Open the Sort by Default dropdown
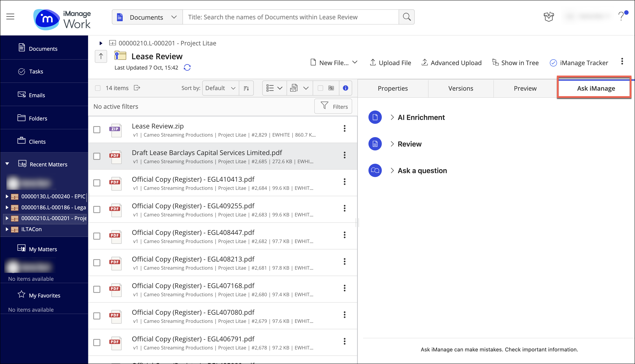635x364 pixels. (220, 88)
